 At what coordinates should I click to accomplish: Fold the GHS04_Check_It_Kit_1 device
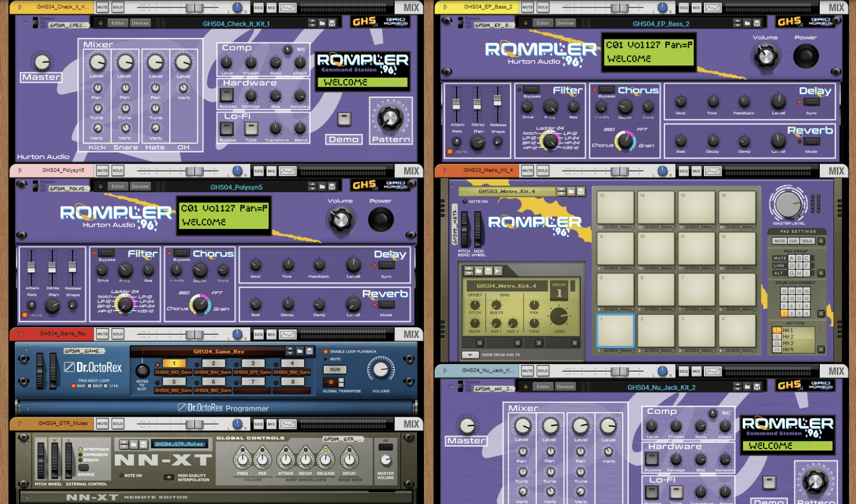click(26, 23)
